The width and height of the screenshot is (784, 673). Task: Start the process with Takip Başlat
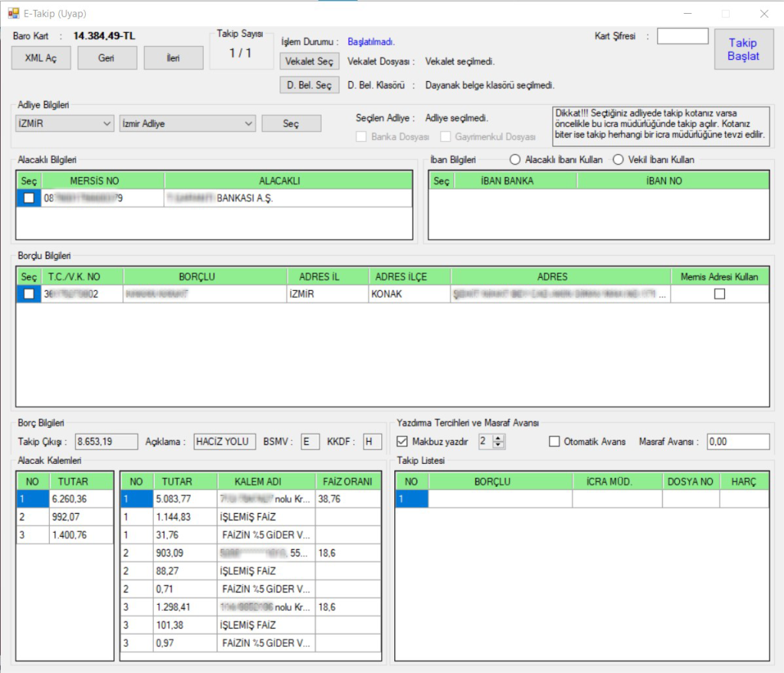tap(743, 50)
